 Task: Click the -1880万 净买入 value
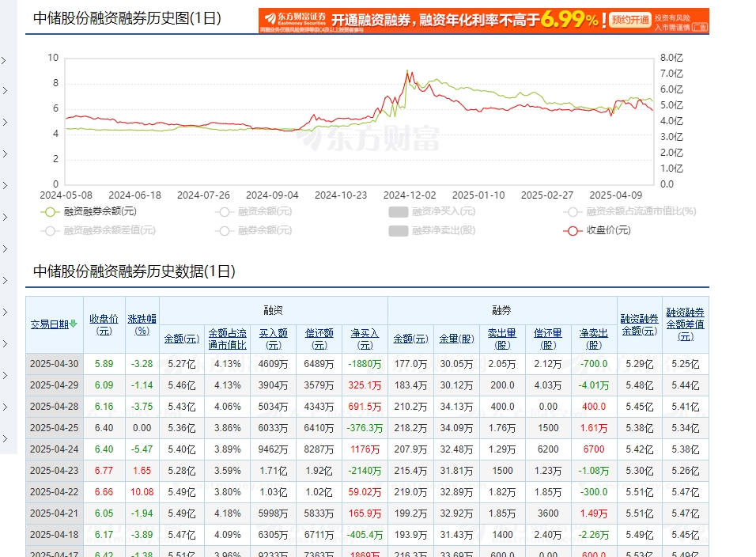(x=365, y=364)
